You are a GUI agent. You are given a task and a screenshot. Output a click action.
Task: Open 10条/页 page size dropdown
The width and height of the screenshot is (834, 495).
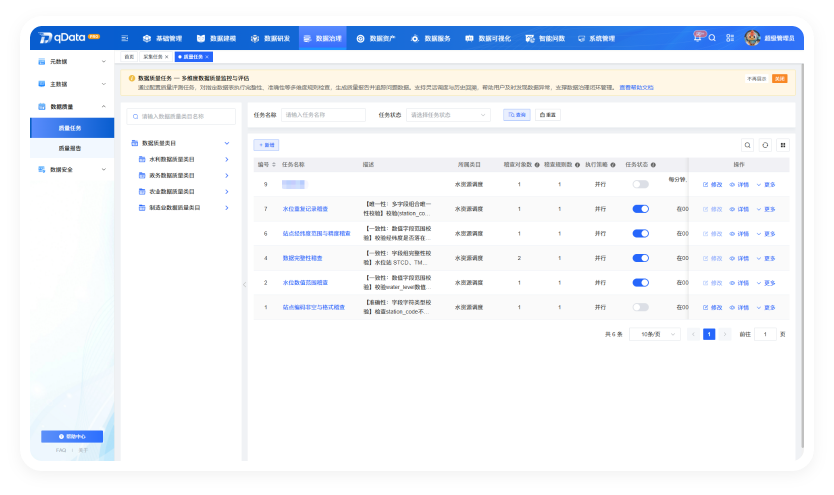(x=655, y=334)
